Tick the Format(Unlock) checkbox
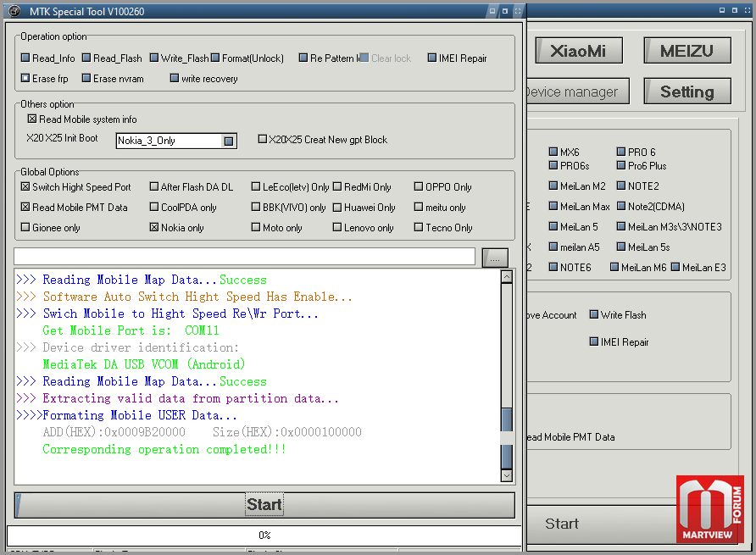 215,58
